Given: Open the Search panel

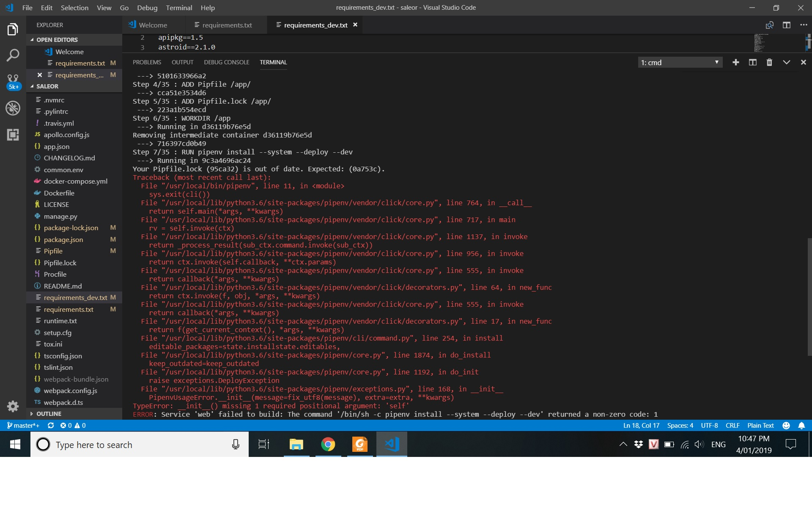Looking at the screenshot, I should pos(13,55).
